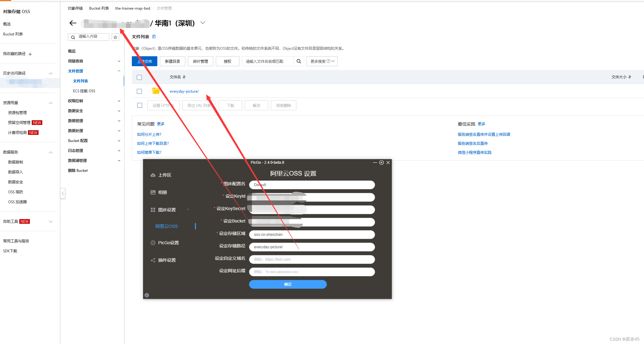Click the everyday-picture folder icon
This screenshot has width=644, height=344.
156,91
